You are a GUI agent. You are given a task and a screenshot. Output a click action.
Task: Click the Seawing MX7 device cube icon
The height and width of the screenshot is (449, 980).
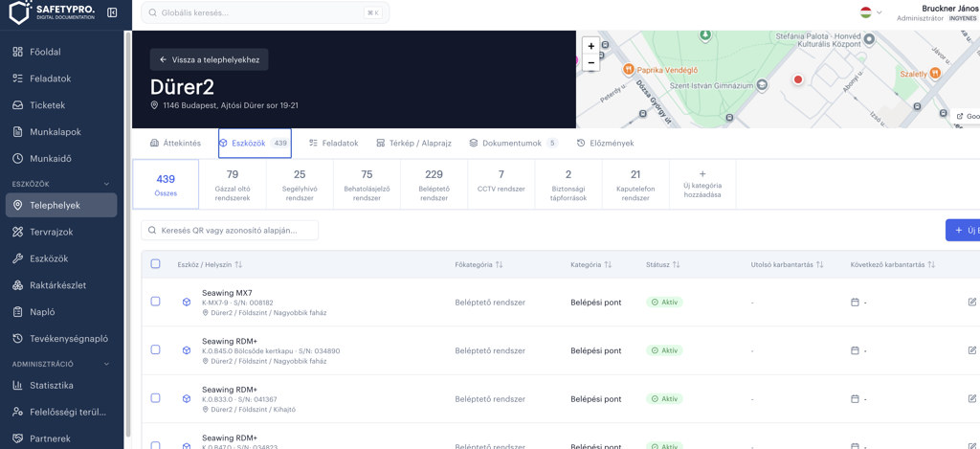[187, 302]
